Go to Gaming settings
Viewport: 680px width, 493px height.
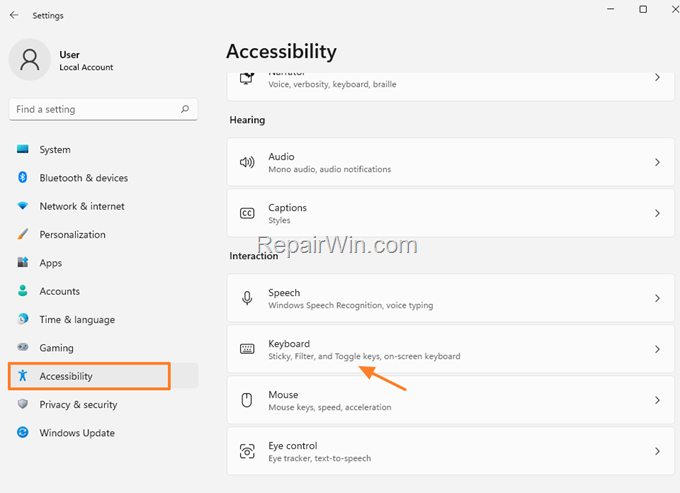(x=103, y=348)
